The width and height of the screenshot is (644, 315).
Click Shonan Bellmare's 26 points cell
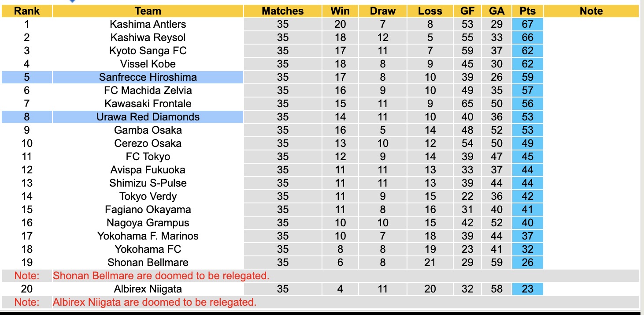527,262
